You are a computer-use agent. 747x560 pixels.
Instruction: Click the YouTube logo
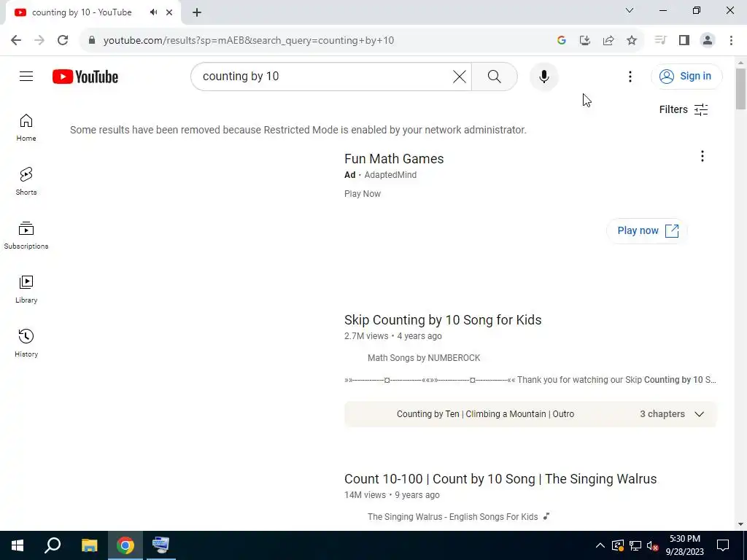(85, 77)
